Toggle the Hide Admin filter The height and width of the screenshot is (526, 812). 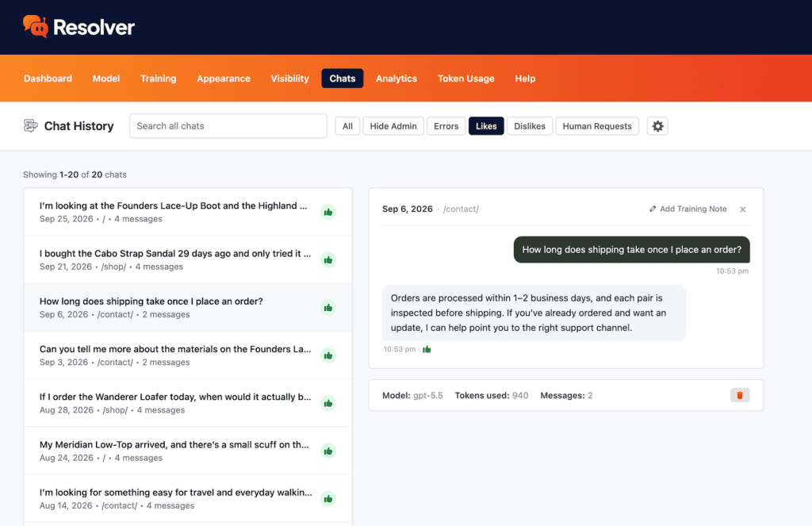click(393, 126)
